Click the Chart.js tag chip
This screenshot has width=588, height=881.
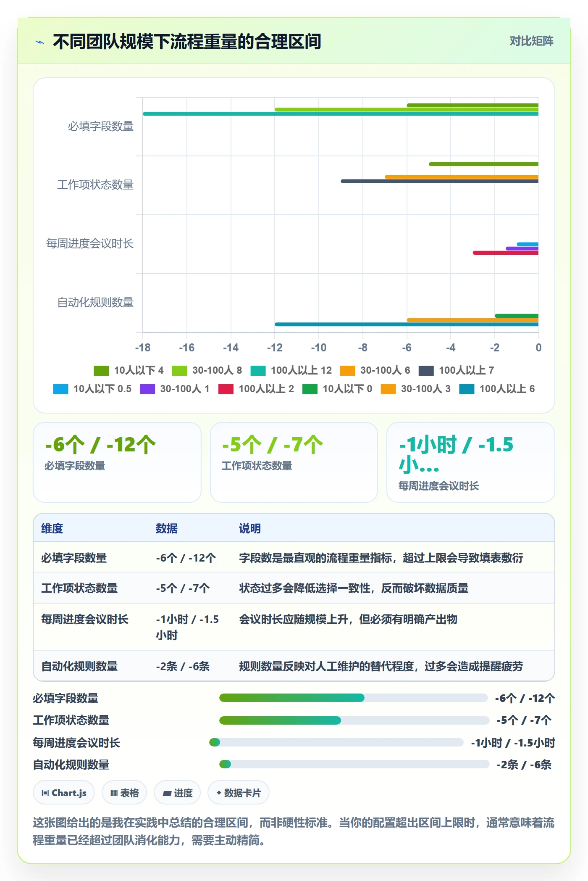(x=64, y=793)
